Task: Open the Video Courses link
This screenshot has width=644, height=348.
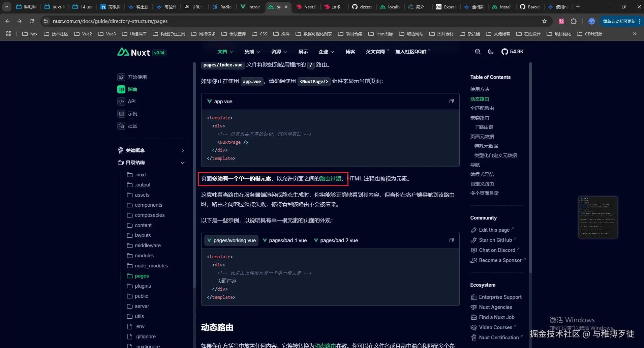Action: tap(493, 327)
